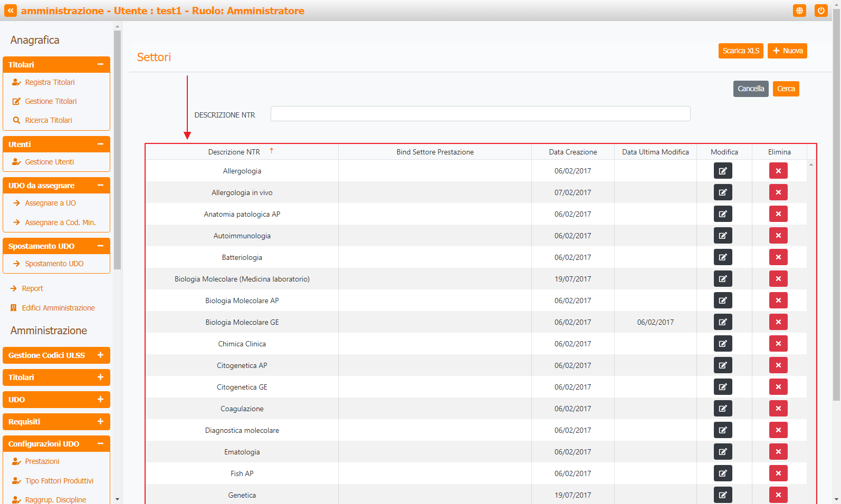Viewport: 841px width, 504px height.
Task: Edit the Ematologia row
Action: [x=722, y=452]
